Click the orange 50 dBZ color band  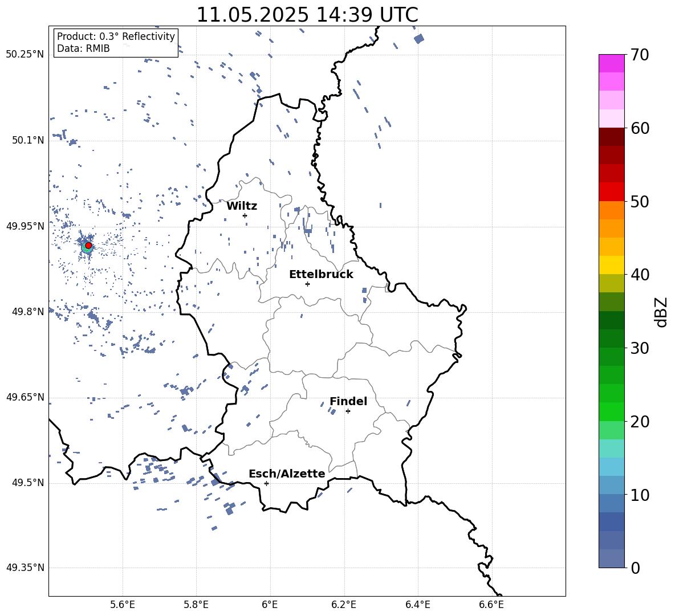612,210
